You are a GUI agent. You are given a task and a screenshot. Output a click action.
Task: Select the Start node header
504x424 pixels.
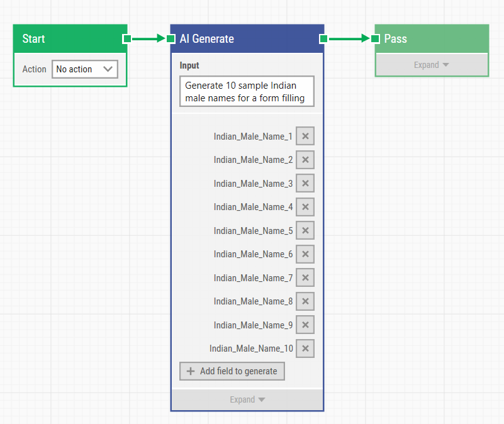pos(63,38)
